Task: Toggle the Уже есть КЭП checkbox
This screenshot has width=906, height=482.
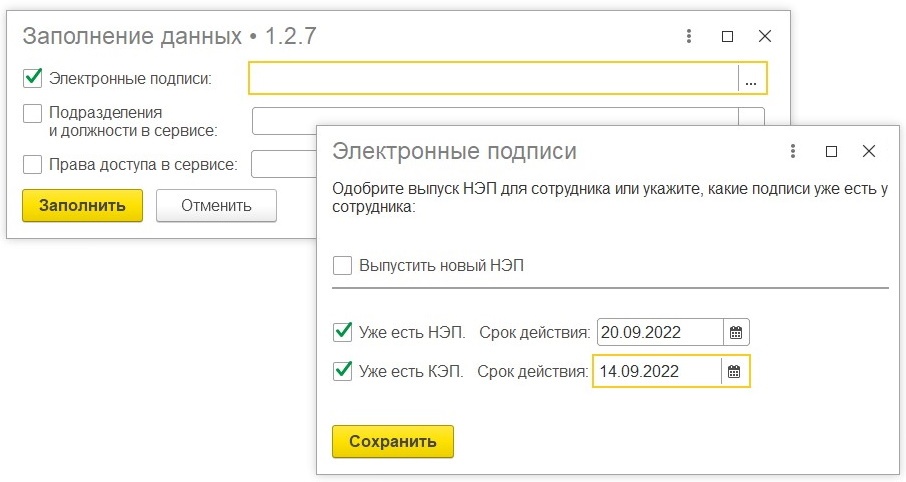Action: (x=343, y=370)
